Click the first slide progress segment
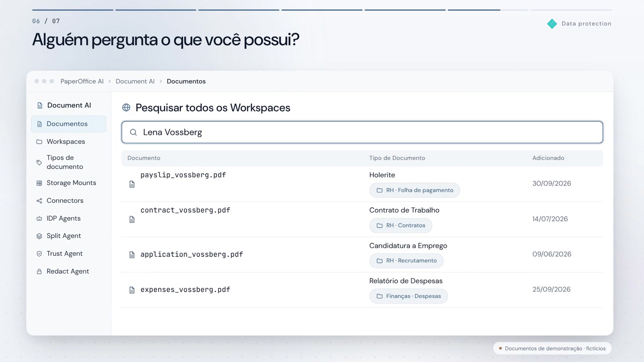The width and height of the screenshot is (644, 362). click(72, 10)
